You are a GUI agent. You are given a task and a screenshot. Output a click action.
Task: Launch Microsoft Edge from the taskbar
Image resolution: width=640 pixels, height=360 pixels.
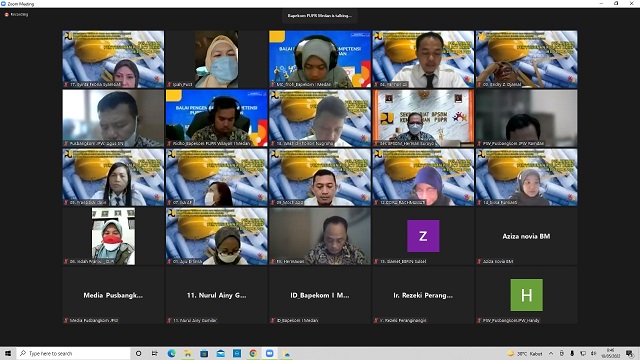[x=171, y=353]
